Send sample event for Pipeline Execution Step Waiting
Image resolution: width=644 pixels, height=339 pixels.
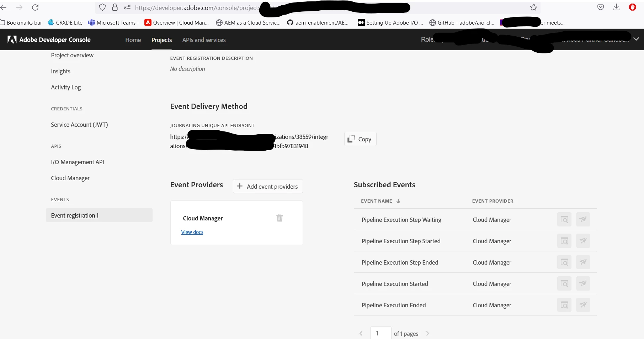(583, 219)
